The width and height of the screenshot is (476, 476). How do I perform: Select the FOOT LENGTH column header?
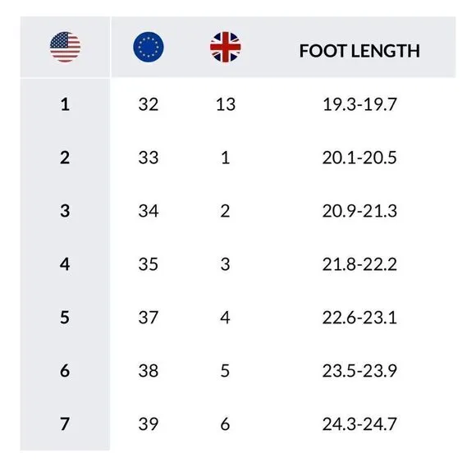tap(359, 51)
